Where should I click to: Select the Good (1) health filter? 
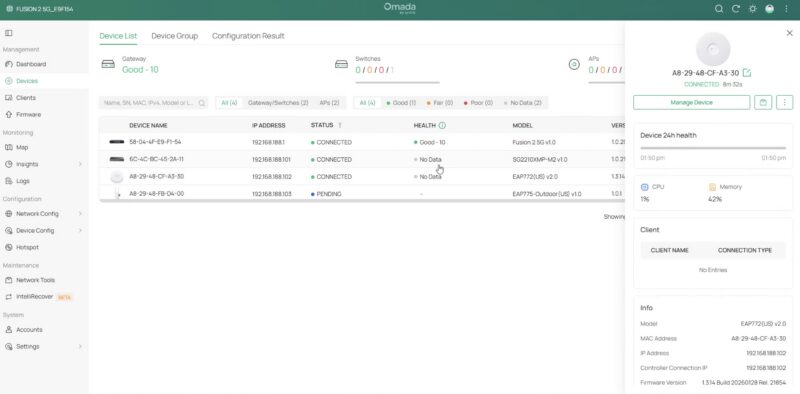[x=401, y=103]
